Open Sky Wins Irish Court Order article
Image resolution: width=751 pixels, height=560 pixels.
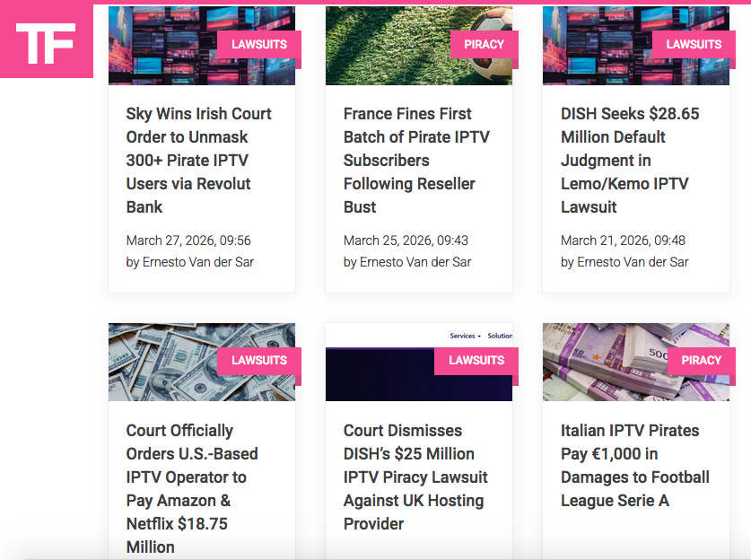(x=198, y=161)
